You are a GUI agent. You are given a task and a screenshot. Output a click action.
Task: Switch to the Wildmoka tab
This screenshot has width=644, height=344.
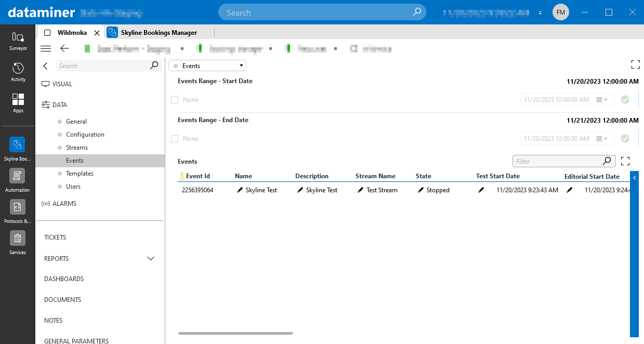point(72,33)
